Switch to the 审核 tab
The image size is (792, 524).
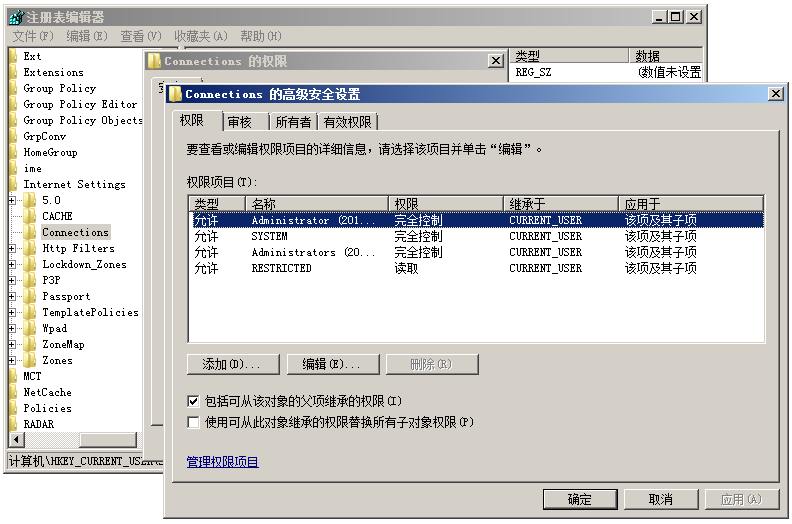click(x=240, y=122)
